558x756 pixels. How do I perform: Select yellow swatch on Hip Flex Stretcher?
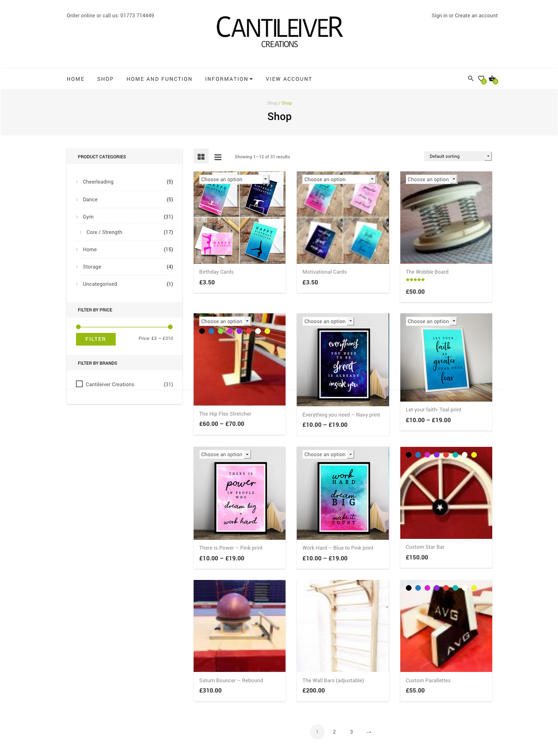click(x=267, y=331)
